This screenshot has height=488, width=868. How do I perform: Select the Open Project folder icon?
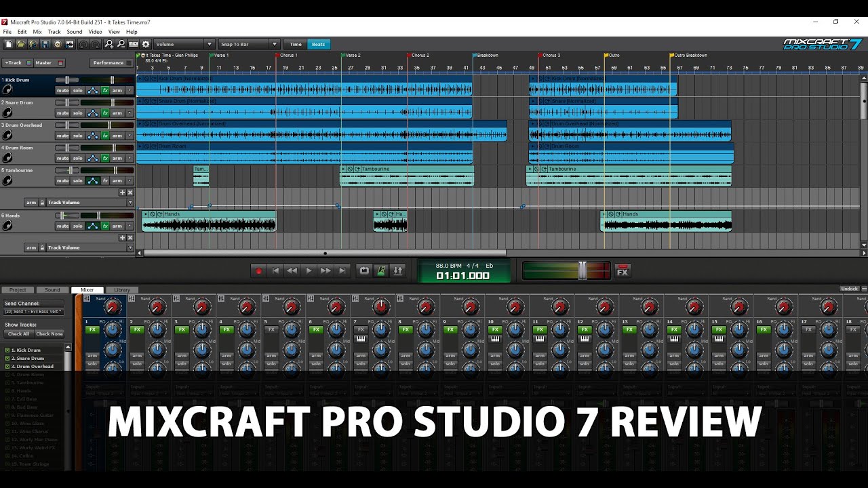click(20, 44)
